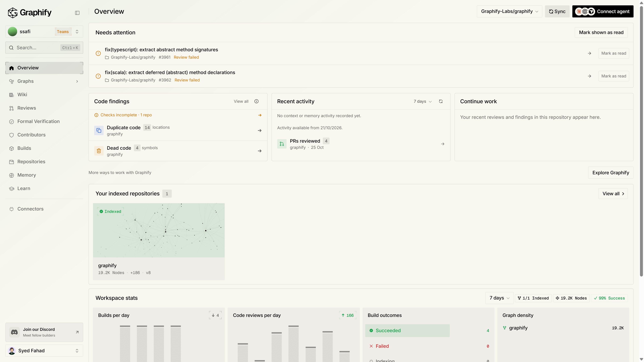The image size is (644, 362).
Task: Open Builds in sidebar
Action: [x=44, y=148]
